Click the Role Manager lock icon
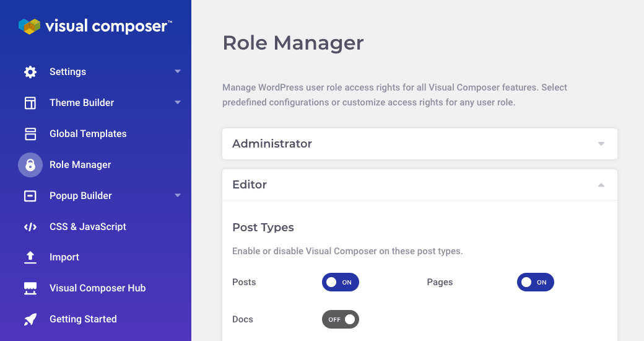This screenshot has width=644, height=341. [x=30, y=165]
